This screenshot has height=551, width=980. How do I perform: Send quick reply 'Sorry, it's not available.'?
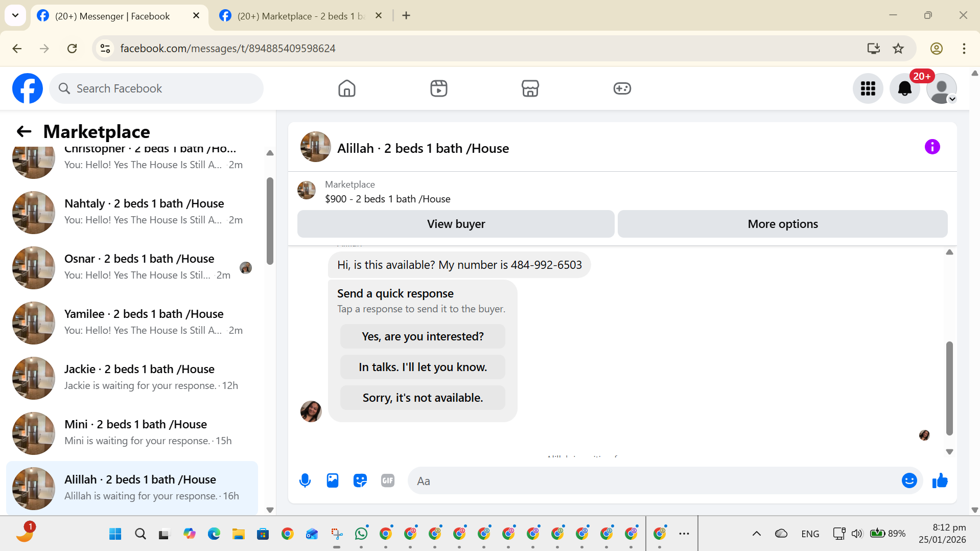pos(423,398)
